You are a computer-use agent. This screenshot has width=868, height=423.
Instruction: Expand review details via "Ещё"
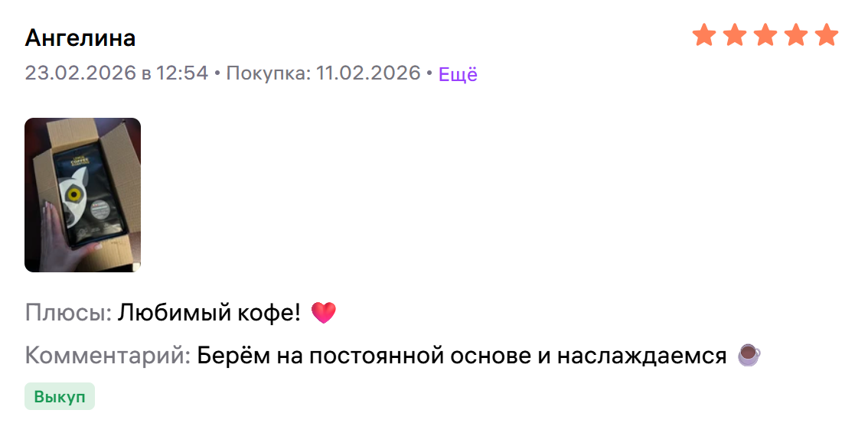458,74
